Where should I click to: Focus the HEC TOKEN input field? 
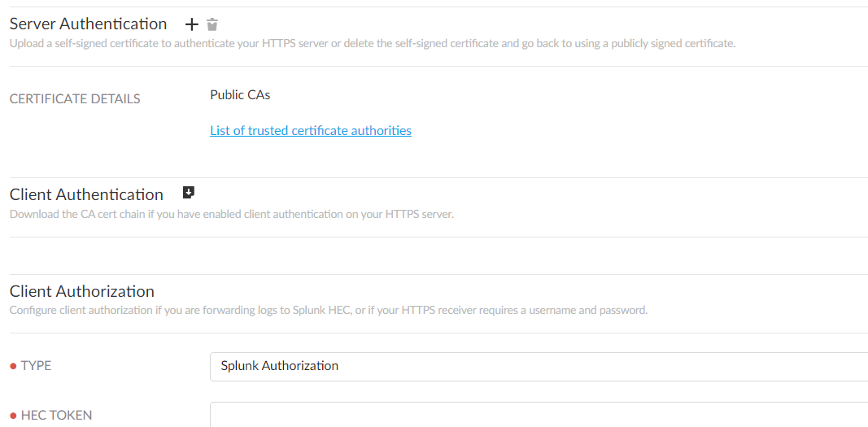point(538,415)
